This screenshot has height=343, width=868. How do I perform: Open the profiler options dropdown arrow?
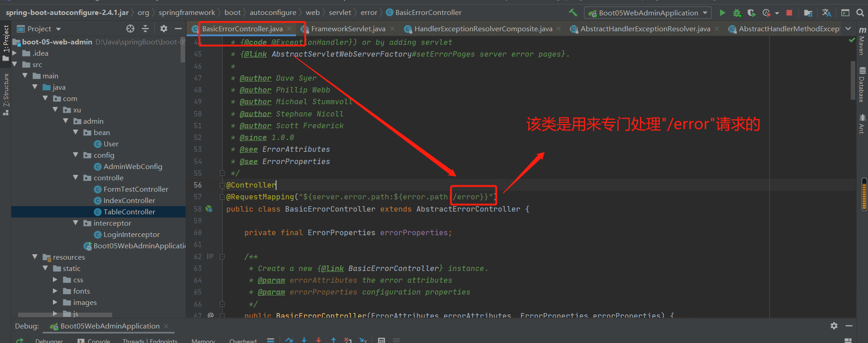777,13
